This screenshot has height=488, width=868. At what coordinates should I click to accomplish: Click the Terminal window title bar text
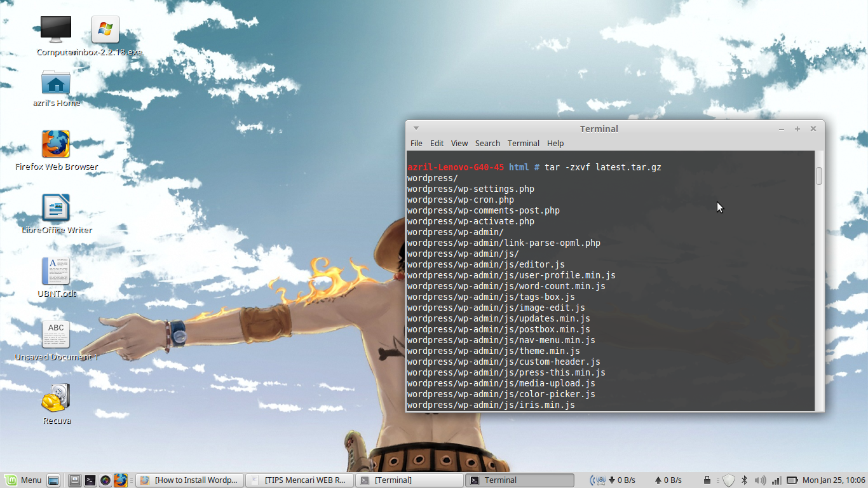(599, 129)
